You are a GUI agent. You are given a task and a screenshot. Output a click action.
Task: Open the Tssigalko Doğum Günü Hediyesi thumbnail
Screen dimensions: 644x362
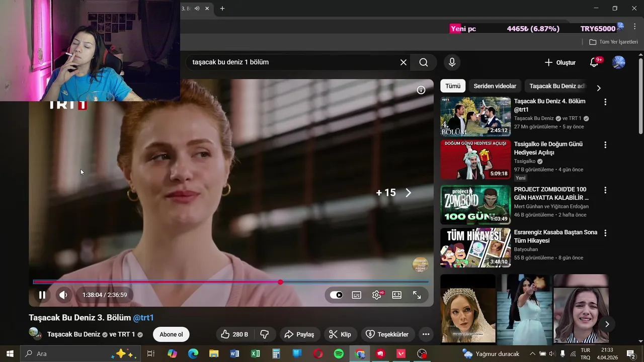(x=475, y=160)
